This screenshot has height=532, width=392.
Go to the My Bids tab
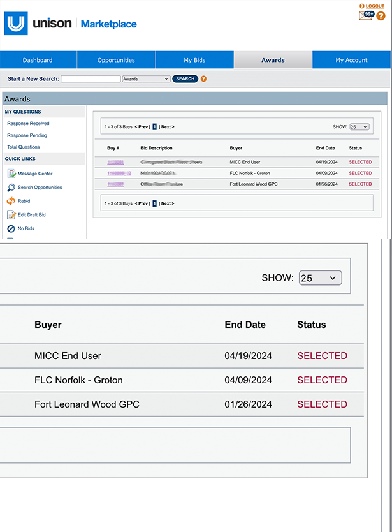pyautogui.click(x=194, y=60)
